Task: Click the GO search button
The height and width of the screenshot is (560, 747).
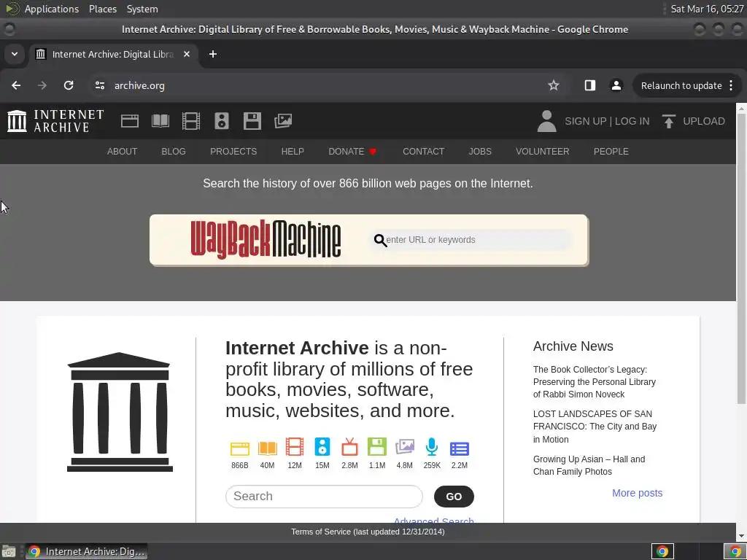Action: [x=454, y=497]
